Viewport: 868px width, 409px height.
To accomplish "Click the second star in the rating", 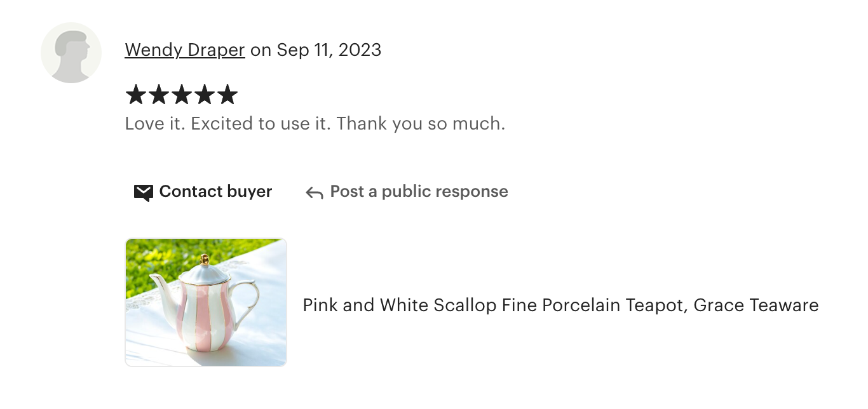I will point(159,95).
